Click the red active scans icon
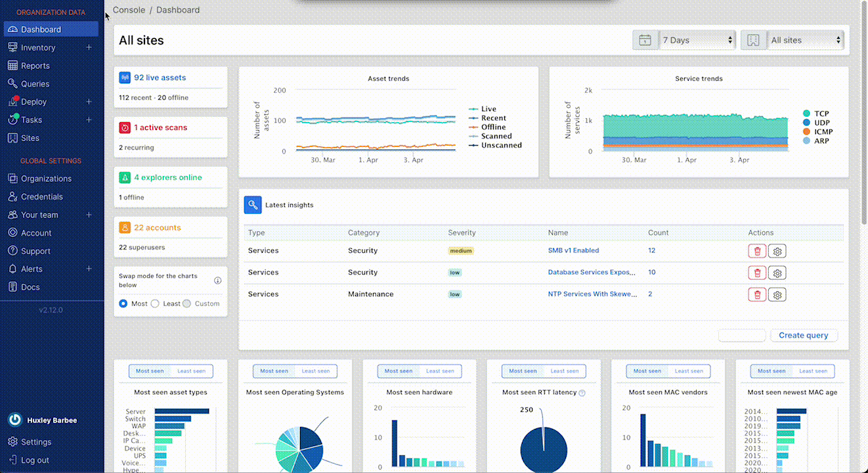Screen dimensions: 868x473 (125, 127)
